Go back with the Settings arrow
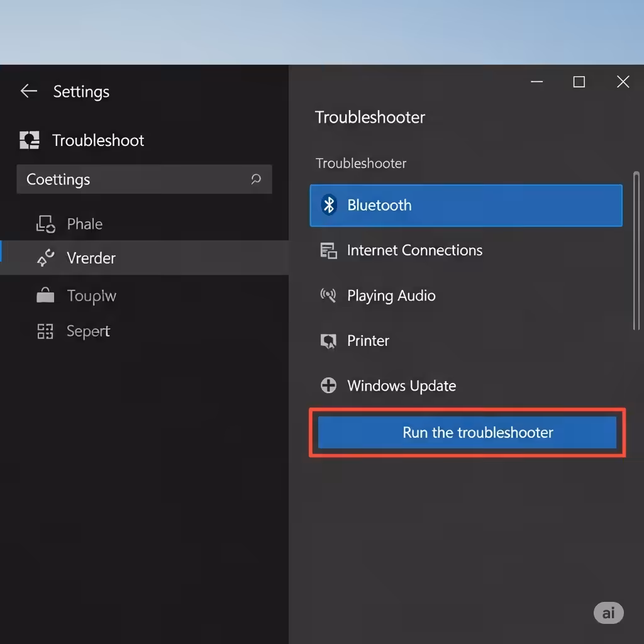Image resolution: width=644 pixels, height=644 pixels. pos(29,91)
